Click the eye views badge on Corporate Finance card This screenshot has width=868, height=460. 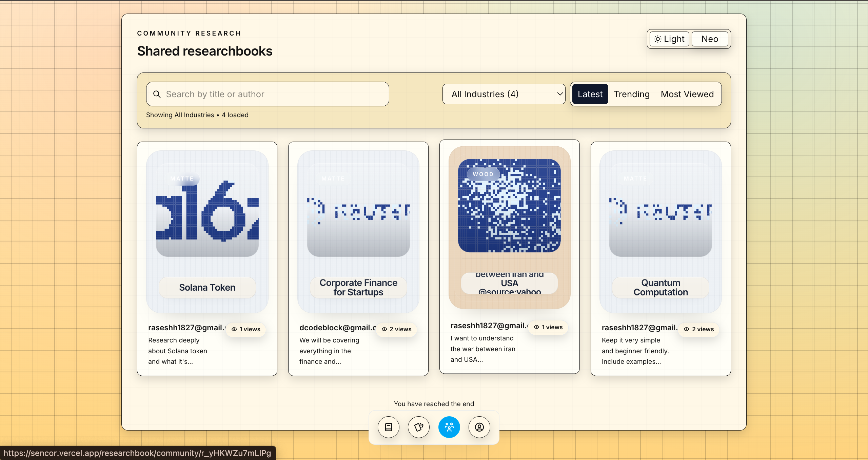coord(396,329)
